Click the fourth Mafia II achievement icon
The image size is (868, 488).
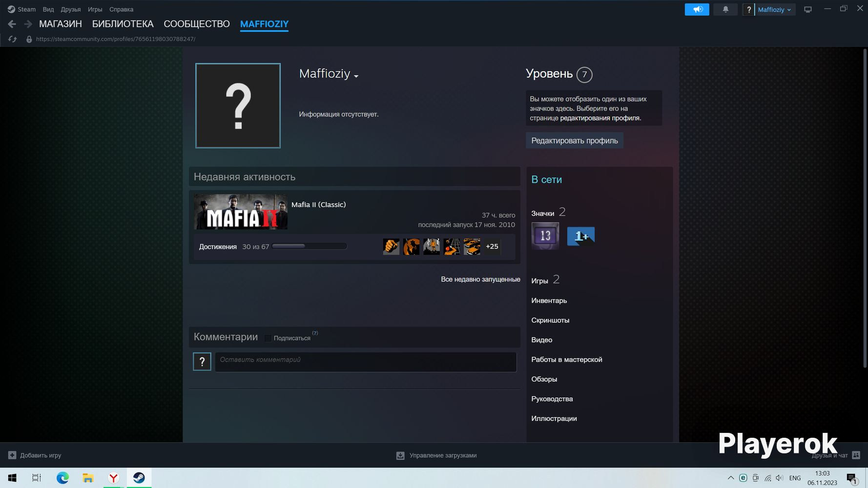coord(452,246)
